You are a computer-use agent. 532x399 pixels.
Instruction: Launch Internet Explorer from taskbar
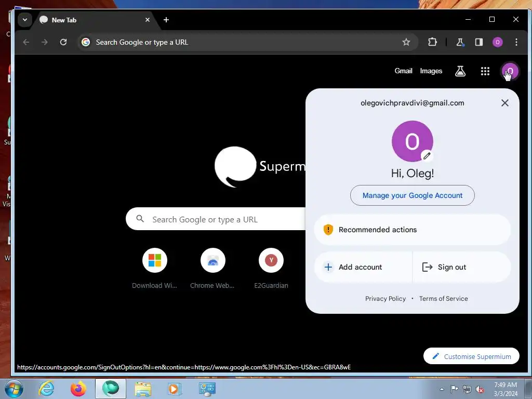46,389
